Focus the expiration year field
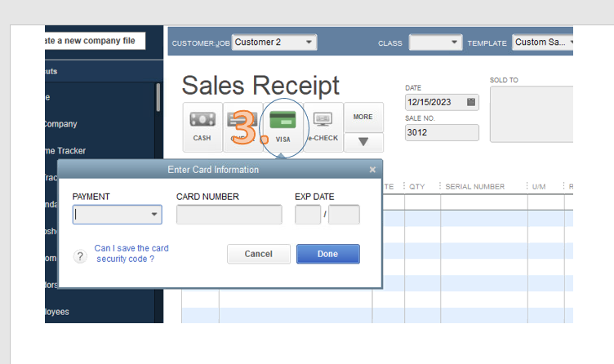The height and width of the screenshot is (364, 614). 345,215
